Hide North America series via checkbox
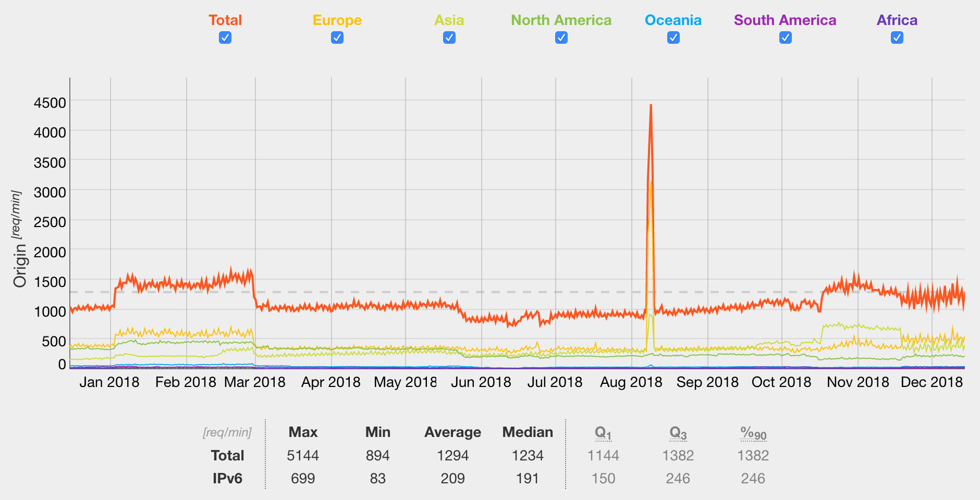The image size is (980, 500). (x=561, y=37)
